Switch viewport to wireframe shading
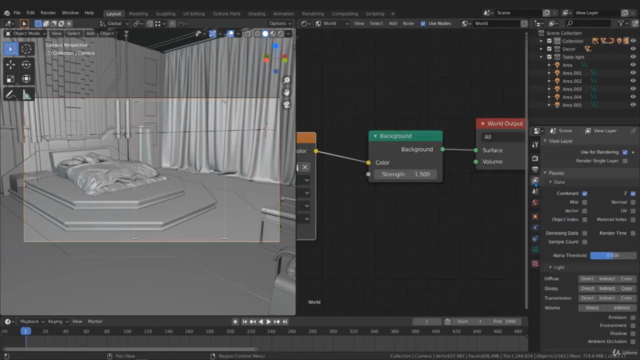The image size is (640, 360). (x=258, y=33)
